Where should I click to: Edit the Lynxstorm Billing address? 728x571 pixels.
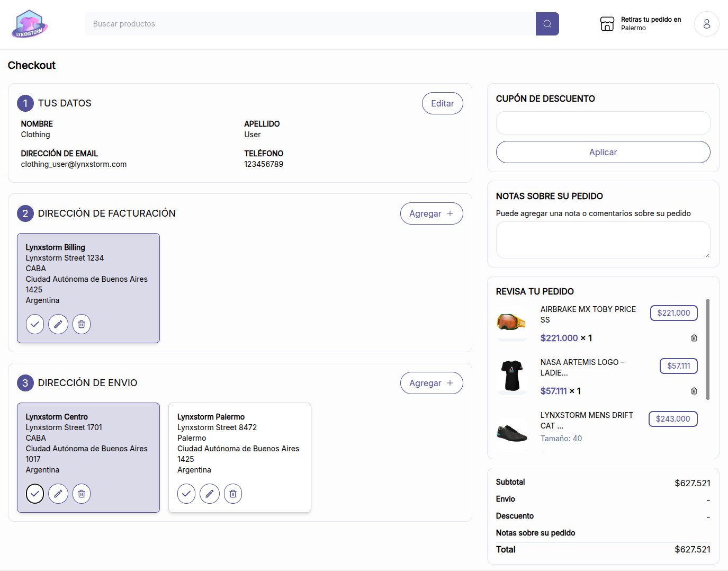click(58, 324)
